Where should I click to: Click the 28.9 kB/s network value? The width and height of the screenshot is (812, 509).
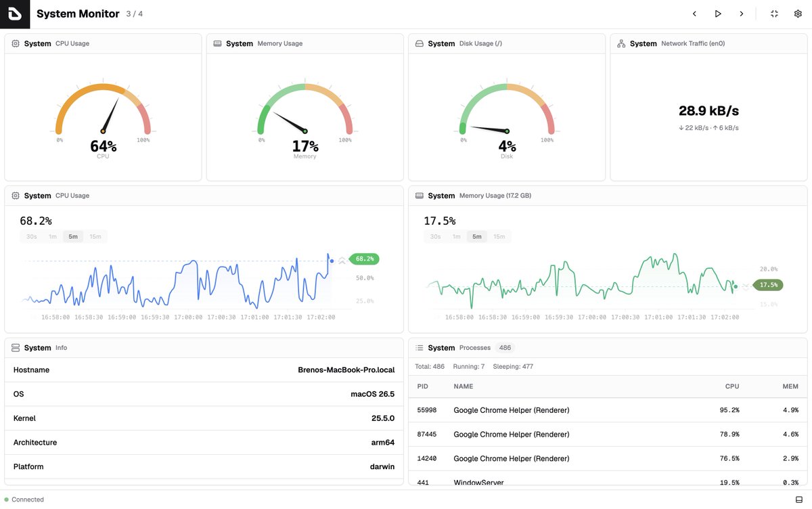tap(708, 111)
